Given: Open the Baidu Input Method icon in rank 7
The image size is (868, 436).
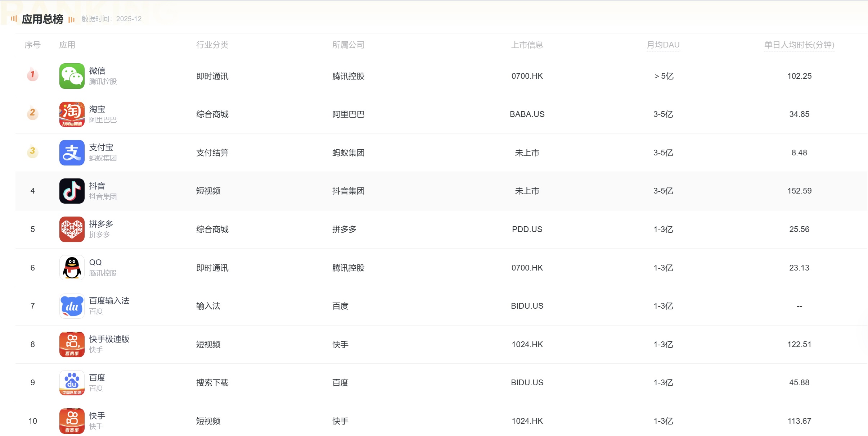Looking at the screenshot, I should coord(72,306).
